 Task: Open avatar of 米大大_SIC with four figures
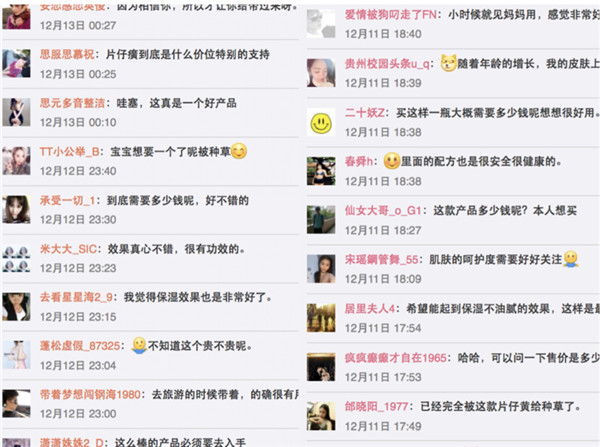(16, 258)
